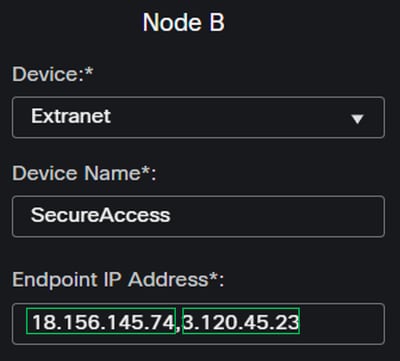
Task: Click the green box around the second IP
Action: tap(241, 321)
